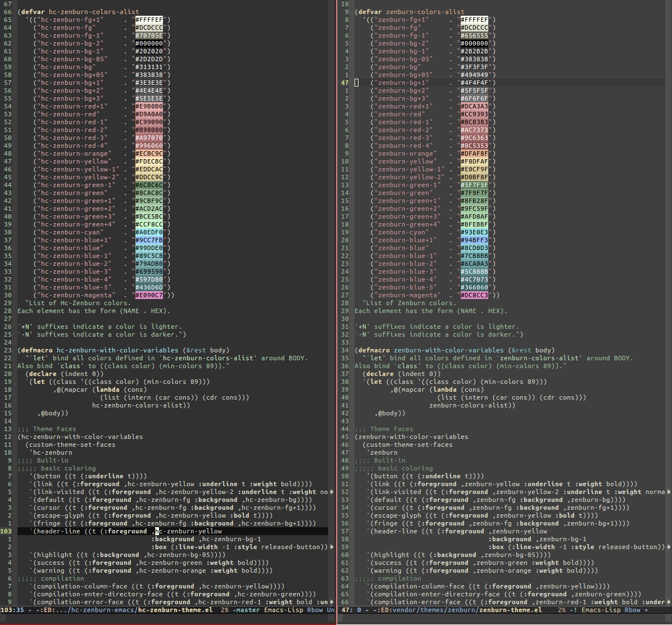Click the #94BFF3 blue+1 swatch in right pane
Viewport: 672px width, 625px height.
click(x=474, y=240)
